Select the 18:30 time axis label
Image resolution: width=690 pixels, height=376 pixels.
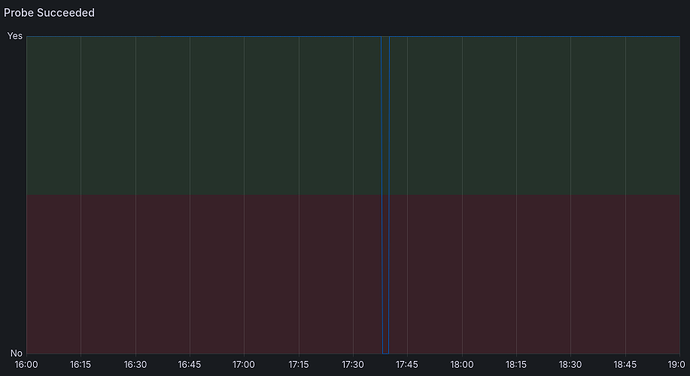click(x=570, y=365)
